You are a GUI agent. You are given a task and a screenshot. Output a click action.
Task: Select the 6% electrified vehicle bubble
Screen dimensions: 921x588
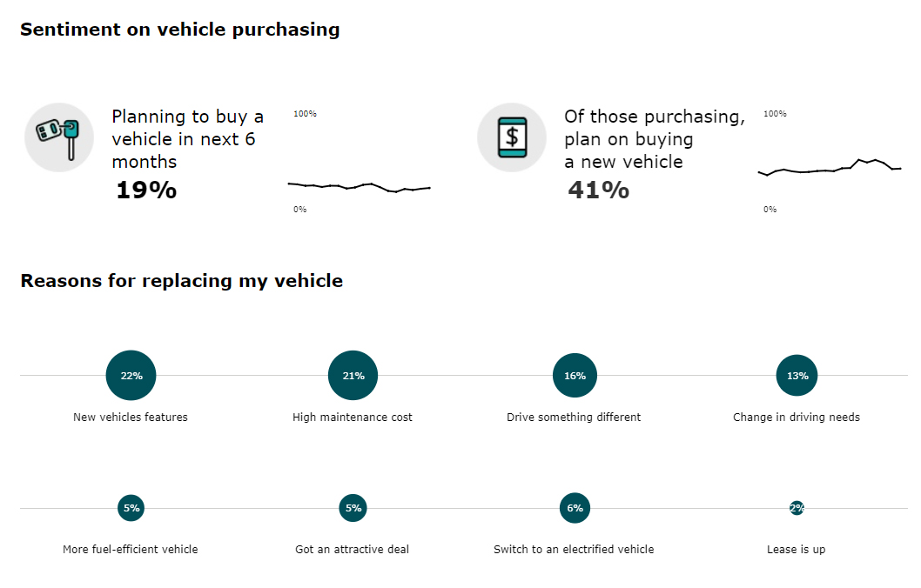click(575, 508)
